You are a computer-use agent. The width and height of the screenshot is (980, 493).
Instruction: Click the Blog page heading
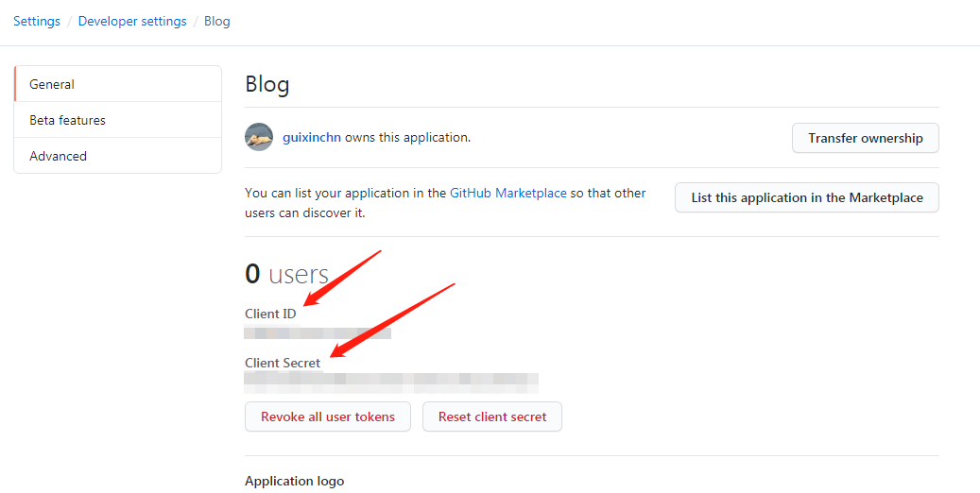point(267,84)
